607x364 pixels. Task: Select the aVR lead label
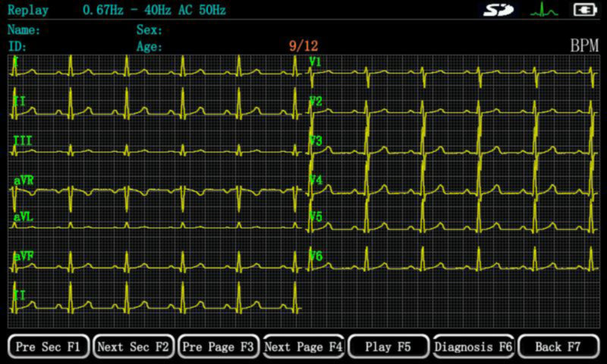pyautogui.click(x=24, y=180)
